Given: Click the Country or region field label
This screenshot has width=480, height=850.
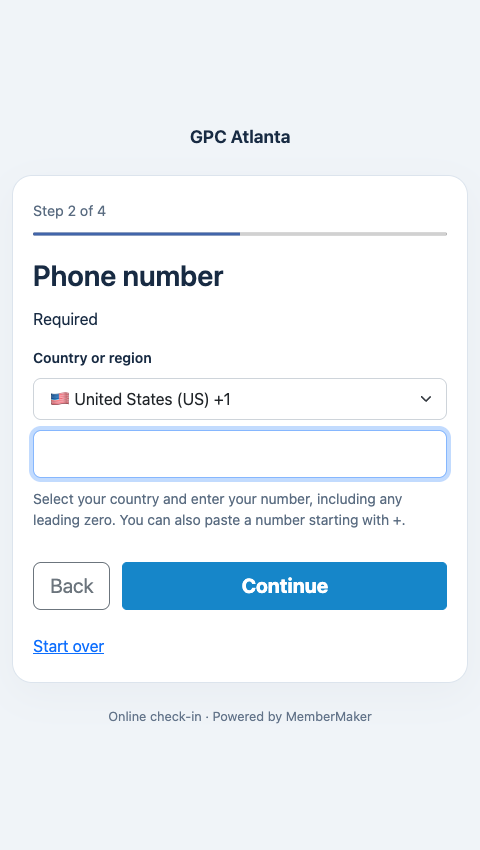Looking at the screenshot, I should pos(92,358).
